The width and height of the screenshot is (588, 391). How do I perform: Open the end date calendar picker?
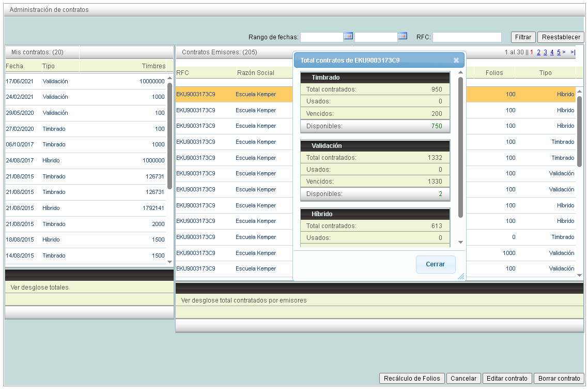click(402, 36)
